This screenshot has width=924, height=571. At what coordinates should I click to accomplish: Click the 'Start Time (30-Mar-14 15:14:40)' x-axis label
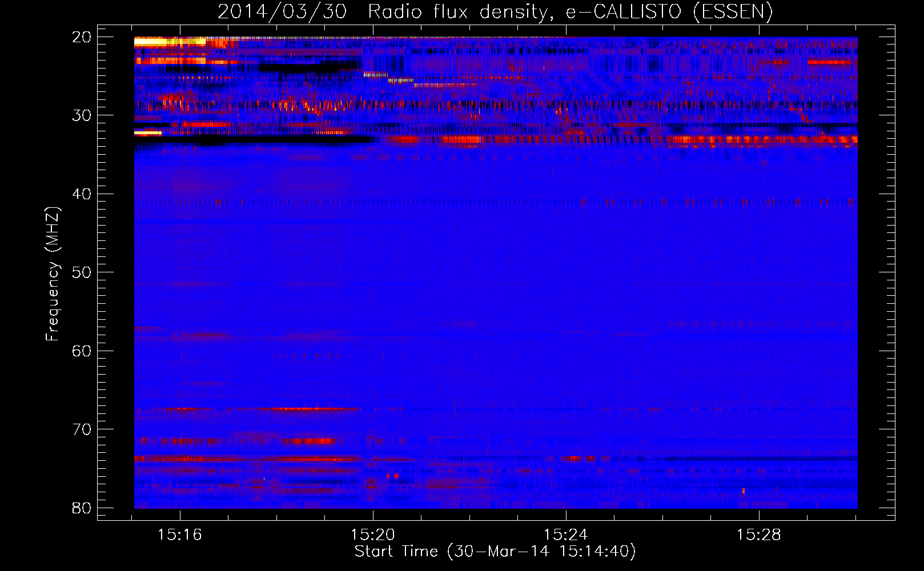tap(495, 552)
